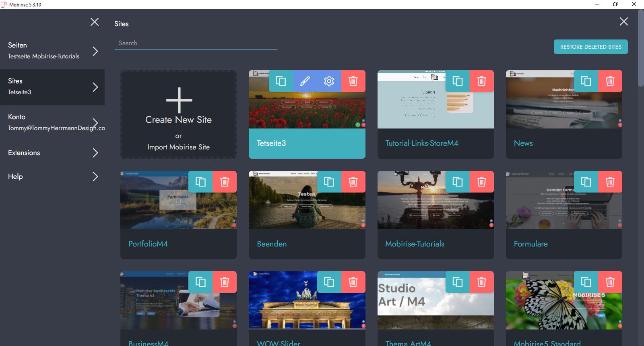Image resolution: width=644 pixels, height=346 pixels.
Task: Expand the Extensions section chevron
Action: (95, 153)
